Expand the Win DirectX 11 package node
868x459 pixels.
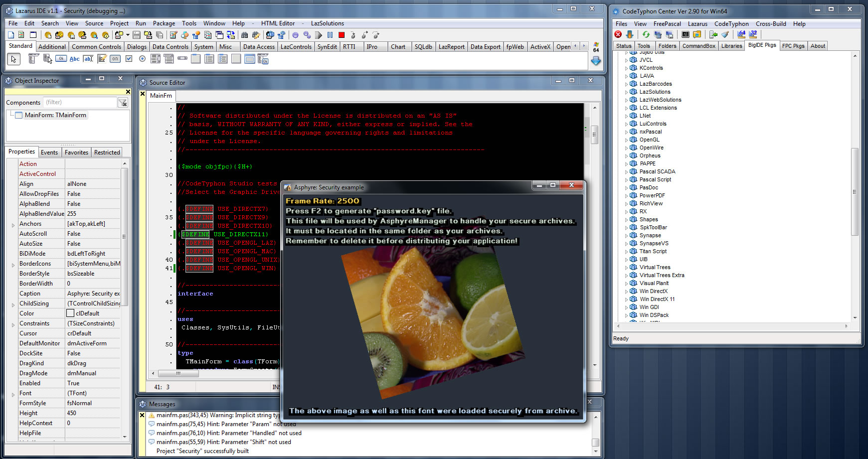pos(627,299)
